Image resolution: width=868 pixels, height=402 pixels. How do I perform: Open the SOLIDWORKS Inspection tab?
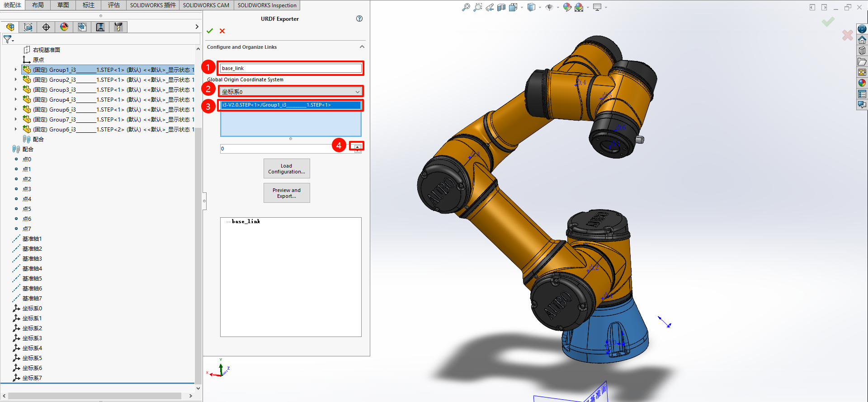tap(267, 5)
